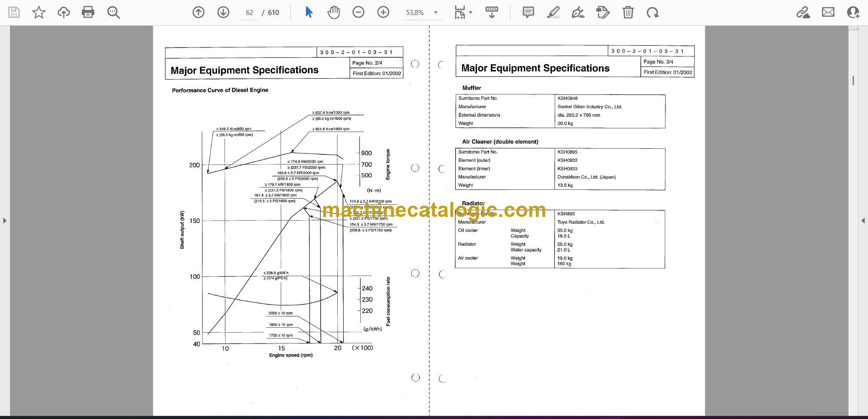Click the Save file icon

tap(14, 12)
